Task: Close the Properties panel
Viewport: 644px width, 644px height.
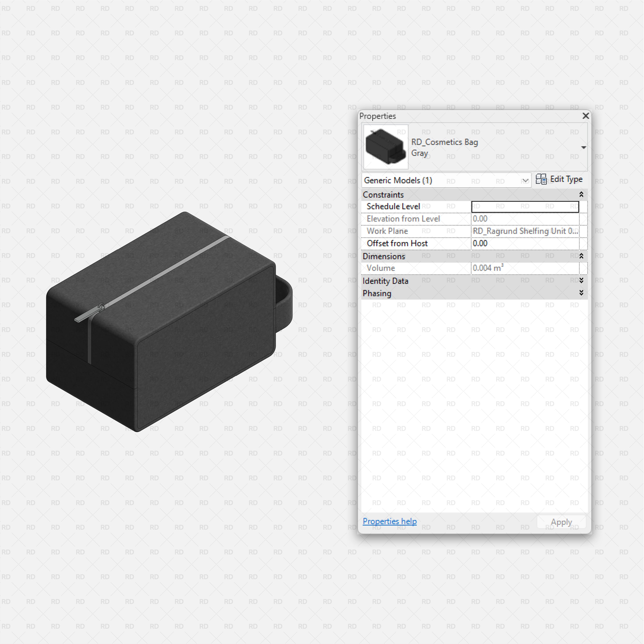Action: point(585,116)
